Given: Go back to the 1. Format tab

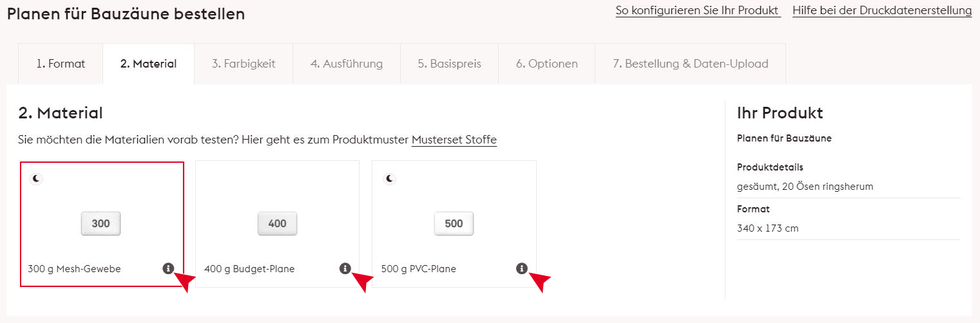Looking at the screenshot, I should (x=61, y=64).
